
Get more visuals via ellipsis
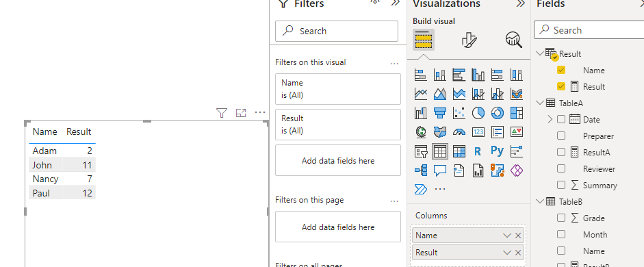(x=440, y=190)
